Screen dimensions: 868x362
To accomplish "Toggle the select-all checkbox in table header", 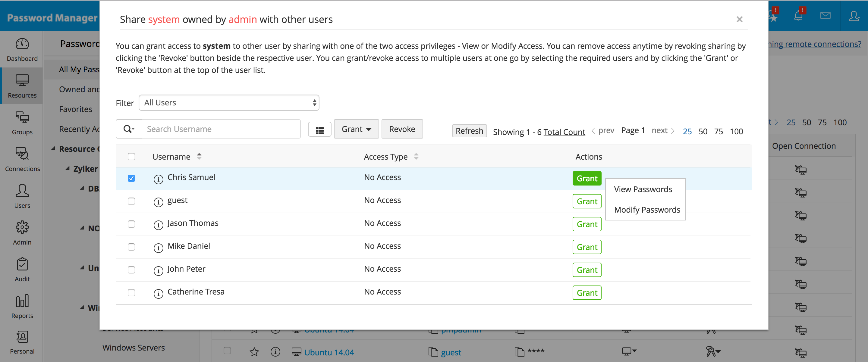I will click(x=131, y=156).
